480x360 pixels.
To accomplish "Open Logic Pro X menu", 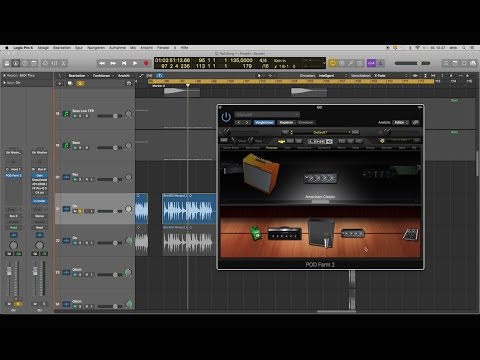I will pos(23,48).
